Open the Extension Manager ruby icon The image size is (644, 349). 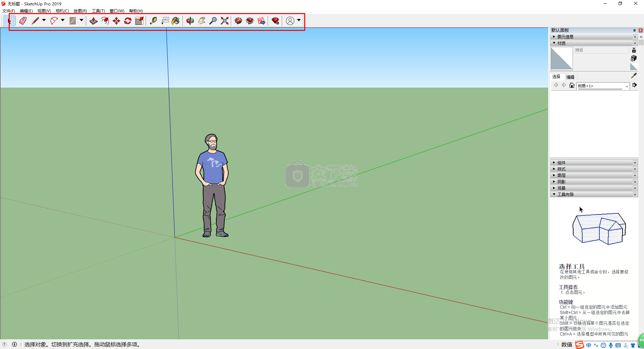pos(275,21)
